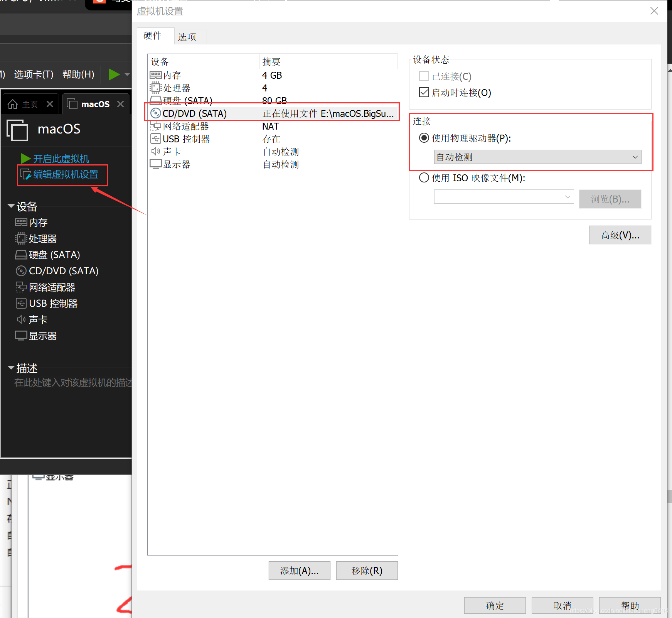
Task: Switch to the 主页 tab
Action: coord(30,104)
